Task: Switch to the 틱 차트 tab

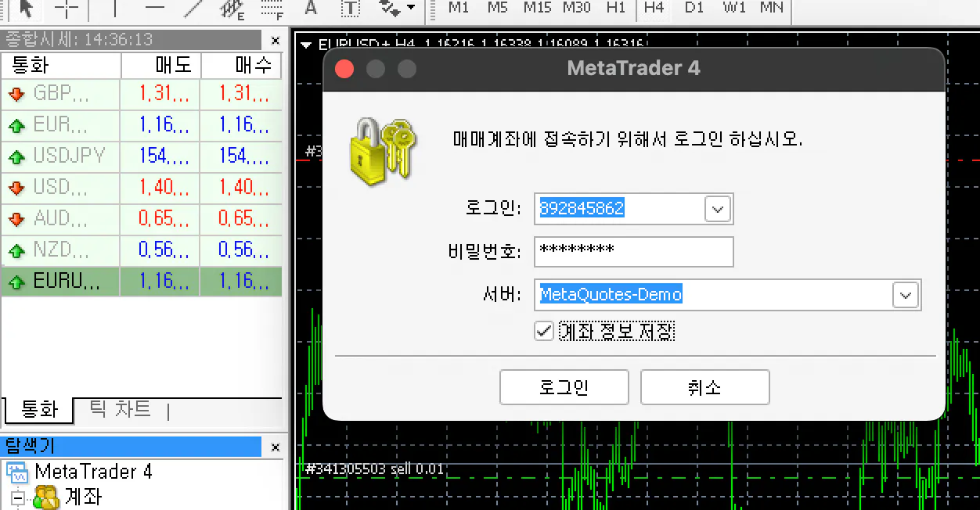Action: click(x=119, y=410)
